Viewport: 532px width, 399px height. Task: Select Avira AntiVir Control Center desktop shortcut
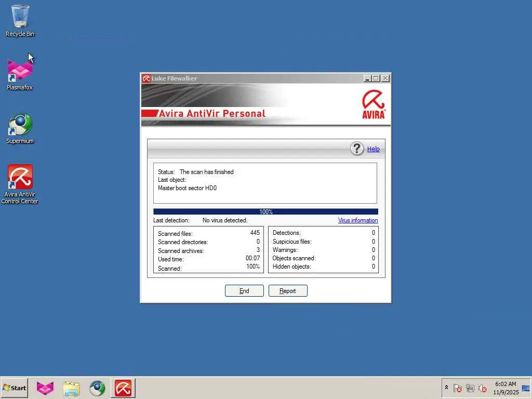20,184
